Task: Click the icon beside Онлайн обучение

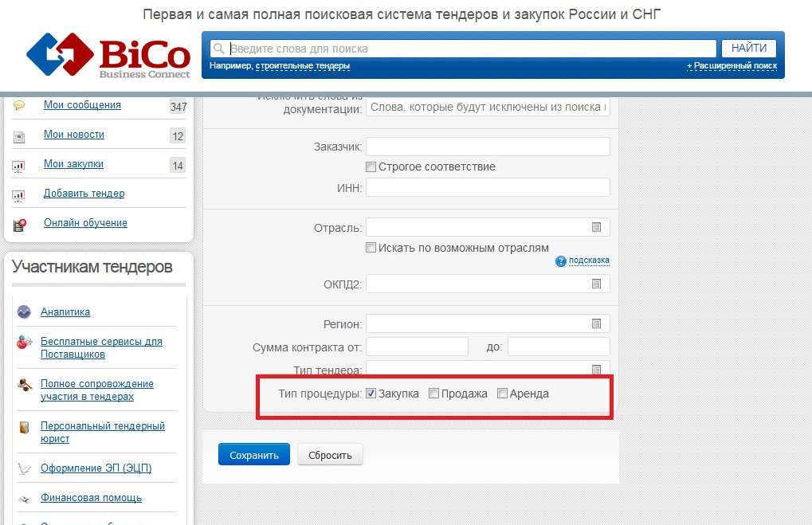Action: coord(20,225)
